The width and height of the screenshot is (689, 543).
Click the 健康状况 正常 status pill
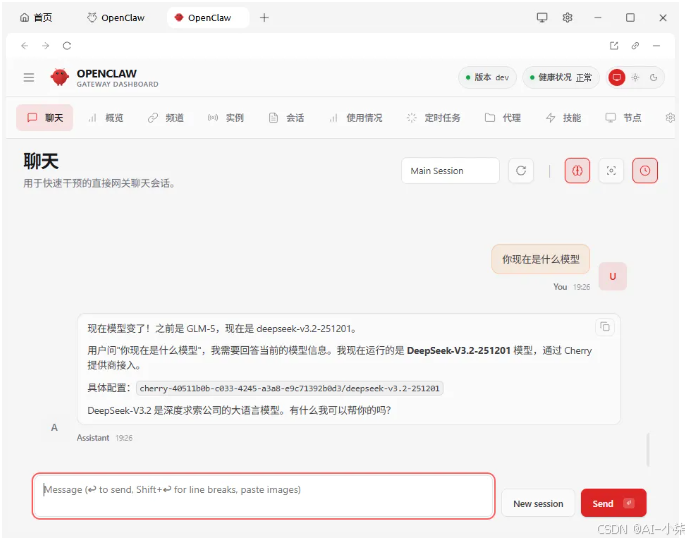[561, 78]
